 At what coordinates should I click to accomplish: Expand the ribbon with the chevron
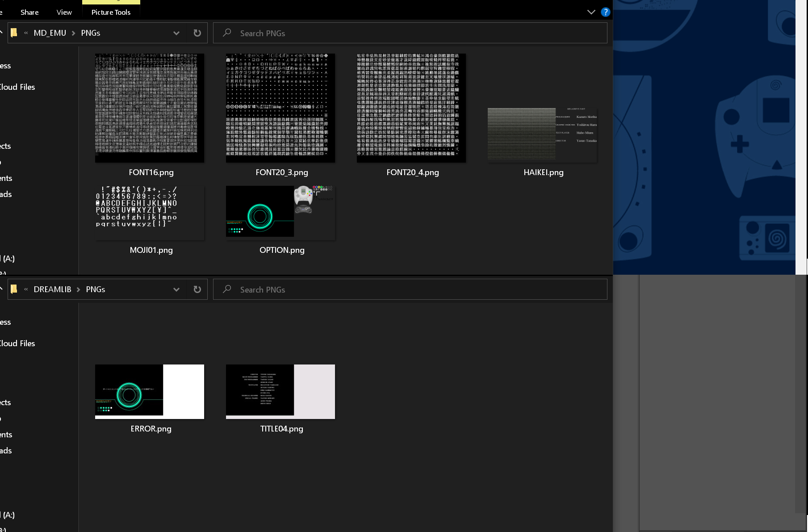pyautogui.click(x=591, y=12)
